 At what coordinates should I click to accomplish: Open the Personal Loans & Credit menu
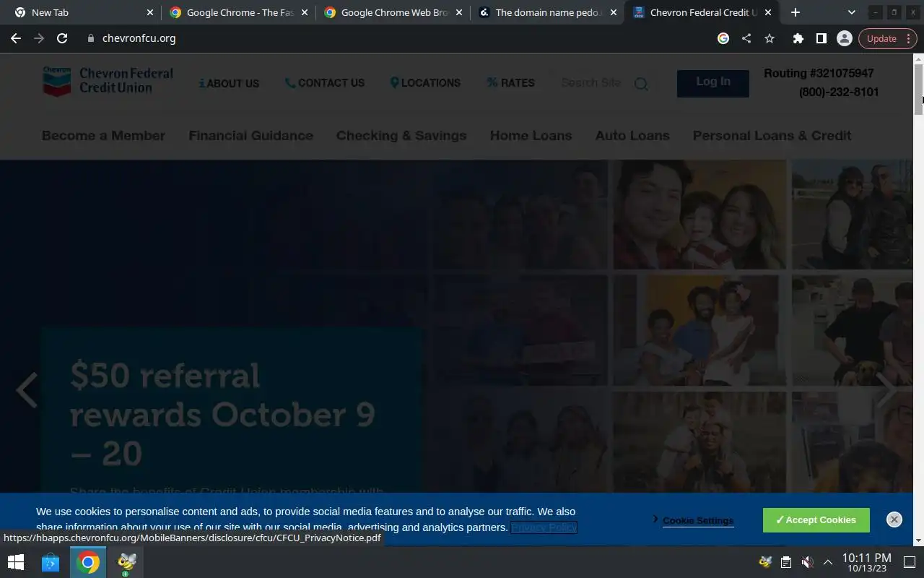[x=772, y=136]
